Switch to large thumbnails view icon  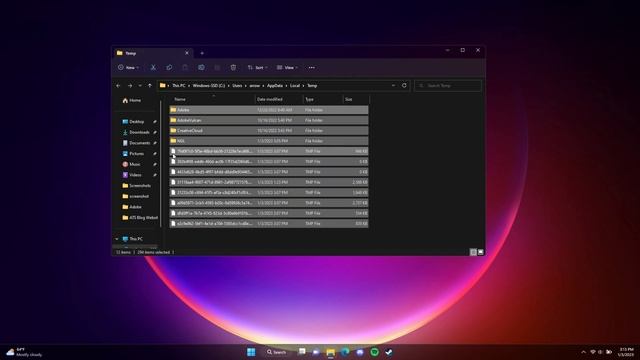pyautogui.click(x=480, y=252)
